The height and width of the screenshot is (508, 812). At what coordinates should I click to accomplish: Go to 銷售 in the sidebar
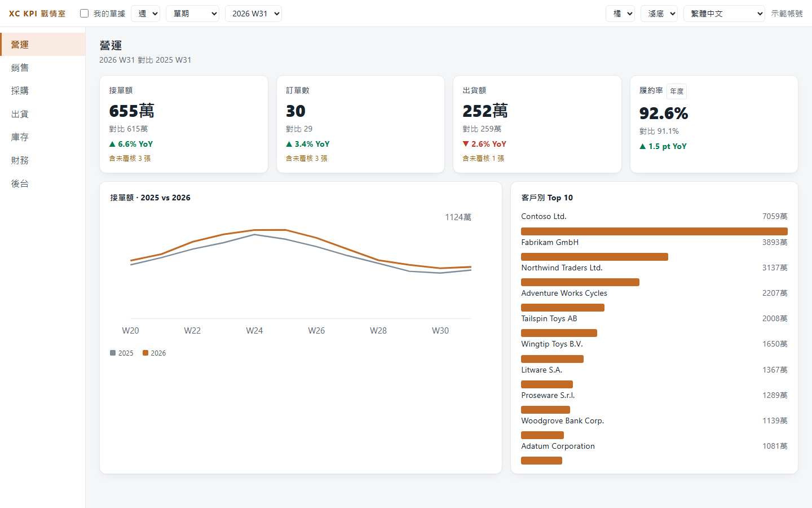point(43,68)
